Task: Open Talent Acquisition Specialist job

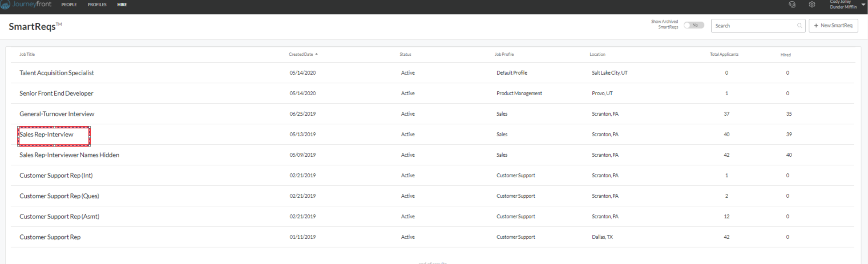Action: point(56,73)
